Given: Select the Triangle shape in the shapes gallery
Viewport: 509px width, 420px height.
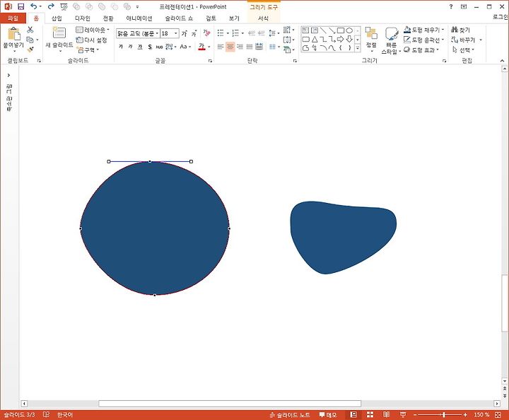Looking at the screenshot, I should 315,40.
